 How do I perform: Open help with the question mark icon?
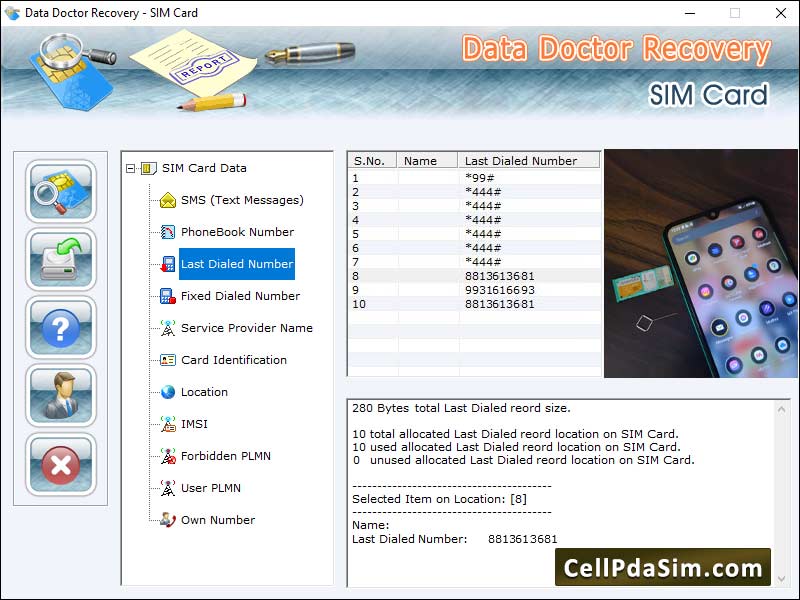pos(61,327)
